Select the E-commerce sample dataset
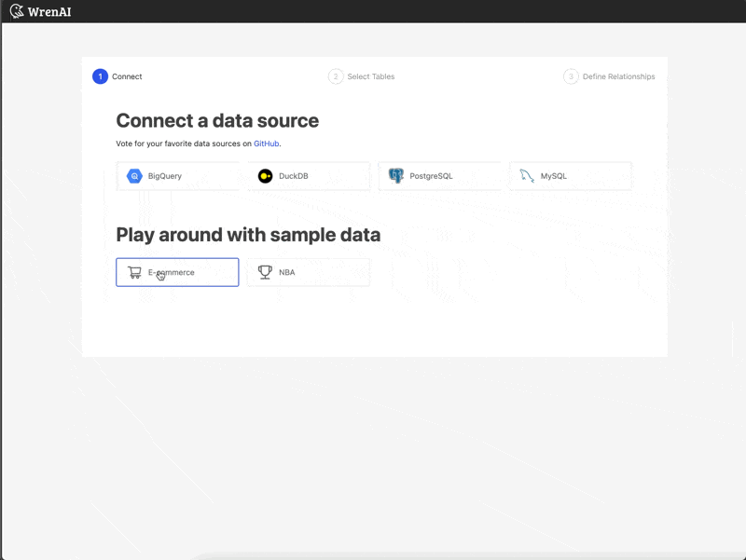746x560 pixels. tap(177, 271)
